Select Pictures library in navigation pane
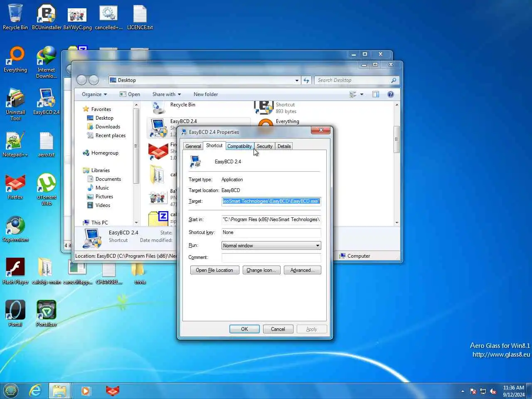This screenshot has height=399, width=532. tap(104, 197)
